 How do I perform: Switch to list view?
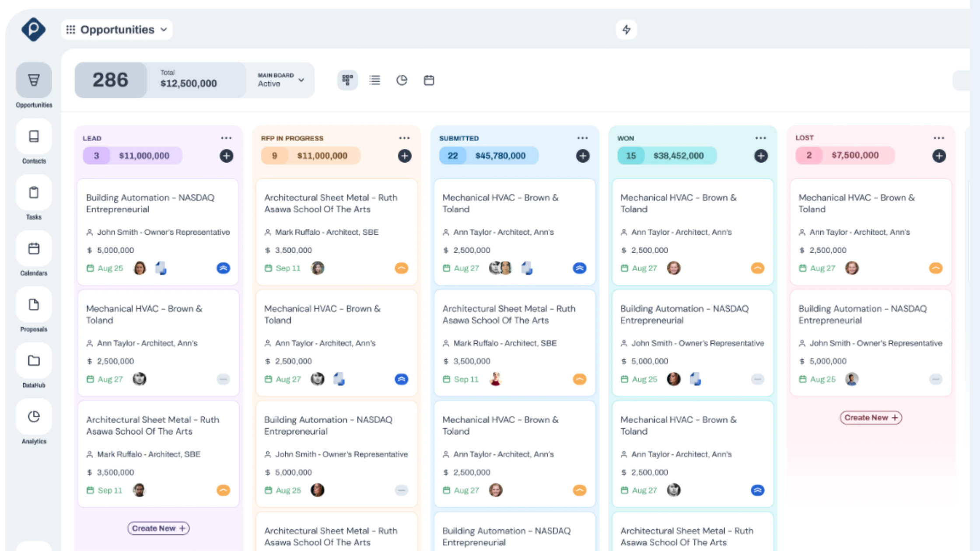374,80
